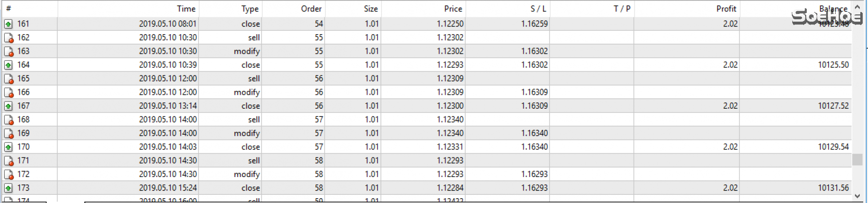Sort by the Time column header
The height and width of the screenshot is (203, 868).
(x=186, y=9)
